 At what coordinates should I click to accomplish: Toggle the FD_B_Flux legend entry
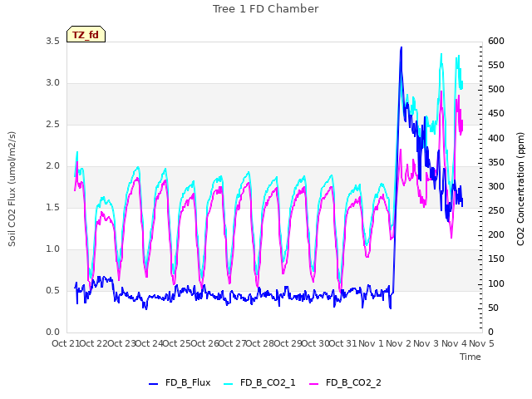(180, 382)
